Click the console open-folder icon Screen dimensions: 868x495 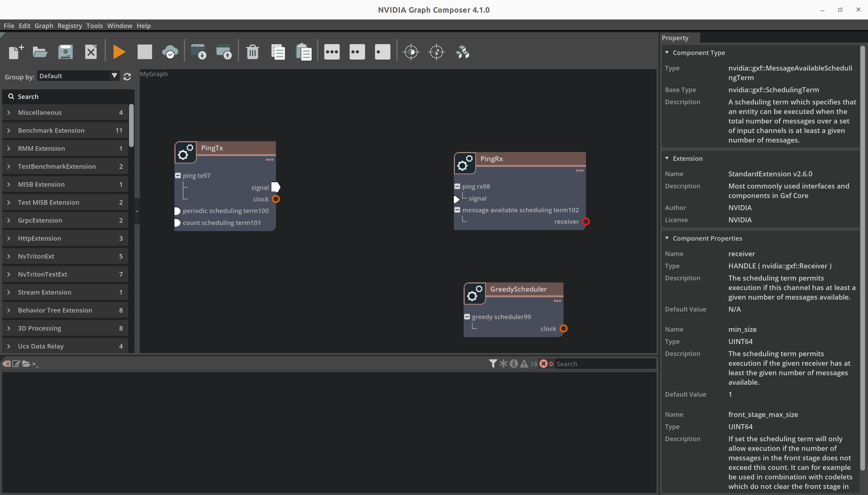[x=26, y=364]
